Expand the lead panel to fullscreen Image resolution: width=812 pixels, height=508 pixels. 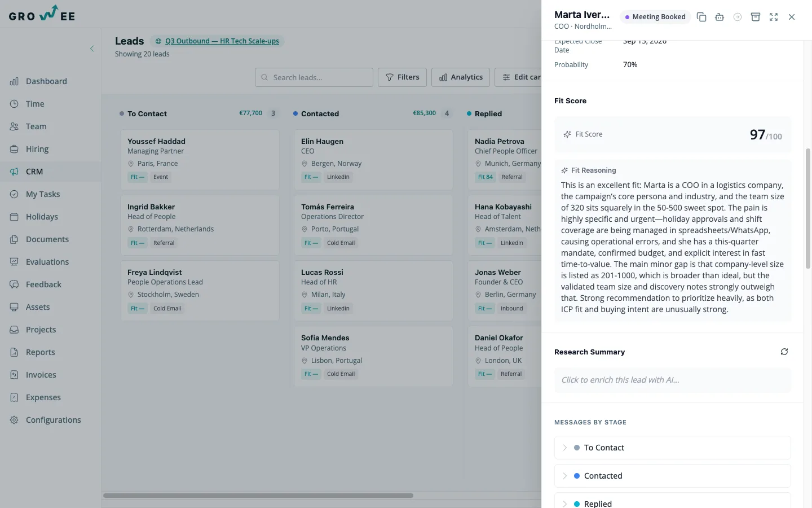pos(774,17)
